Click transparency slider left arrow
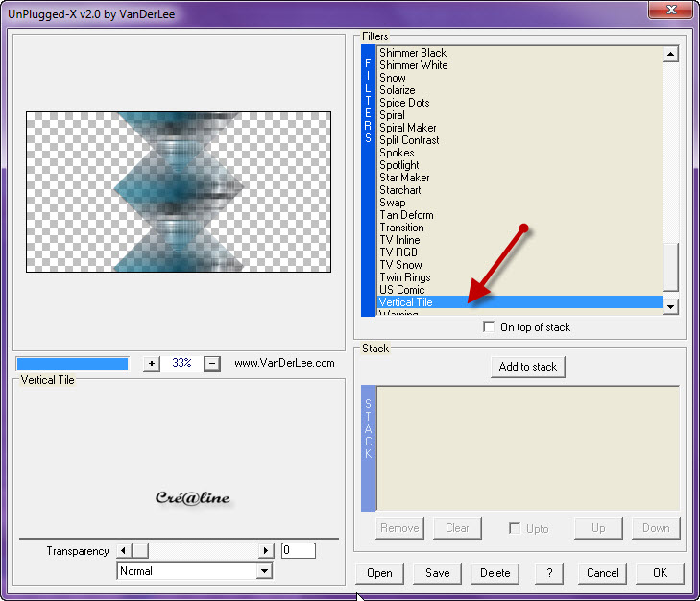Image resolution: width=700 pixels, height=601 pixels. pos(123,551)
